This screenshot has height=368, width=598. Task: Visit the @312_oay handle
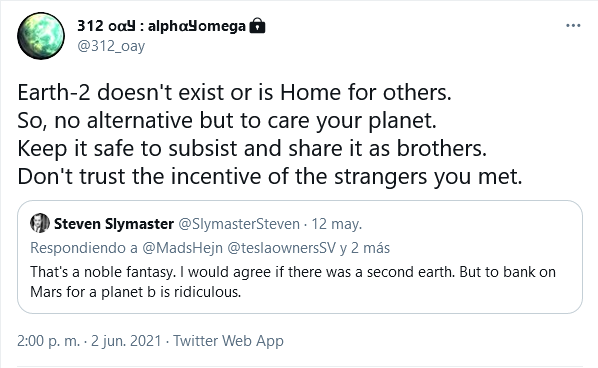(111, 46)
